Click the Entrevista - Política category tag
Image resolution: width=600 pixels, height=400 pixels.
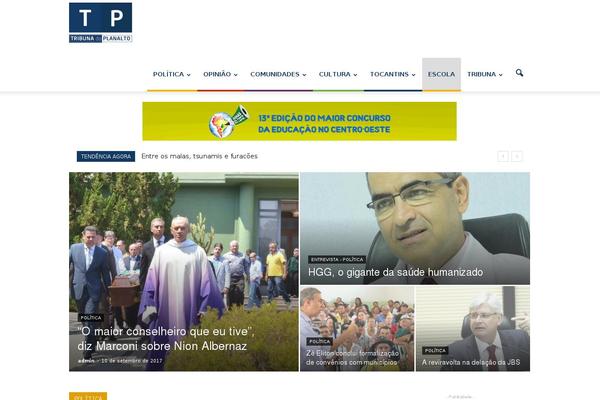[337, 260]
